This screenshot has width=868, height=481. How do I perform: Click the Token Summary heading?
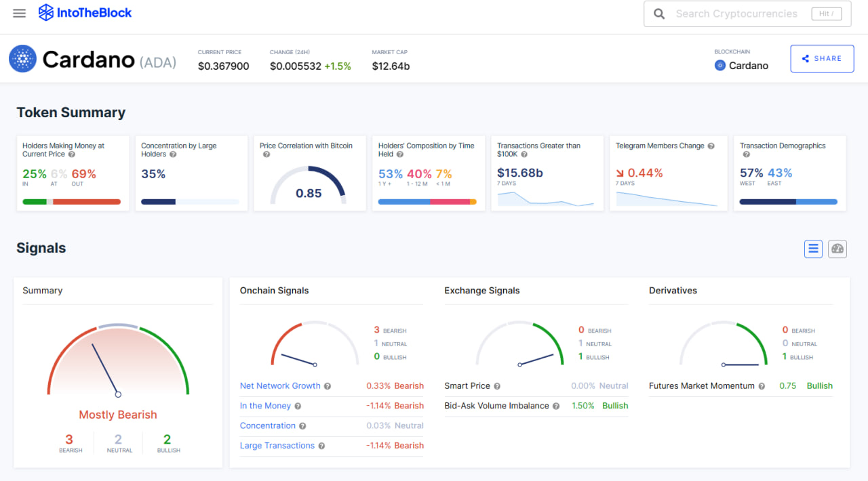coord(71,113)
